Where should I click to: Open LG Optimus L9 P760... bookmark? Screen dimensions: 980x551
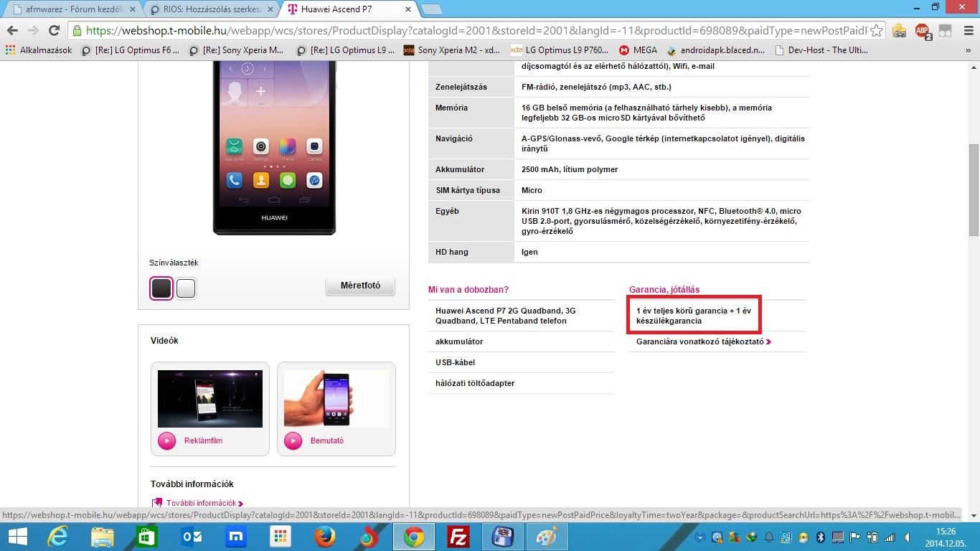(x=560, y=50)
